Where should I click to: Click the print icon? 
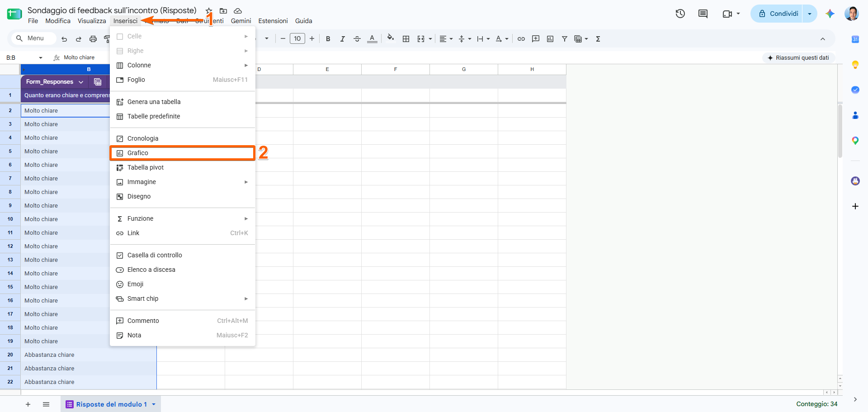93,39
